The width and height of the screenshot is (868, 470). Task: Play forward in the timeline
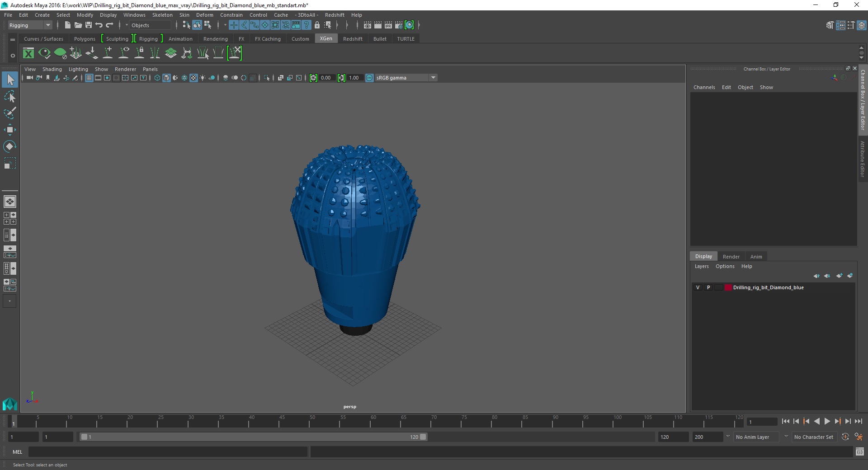point(827,421)
